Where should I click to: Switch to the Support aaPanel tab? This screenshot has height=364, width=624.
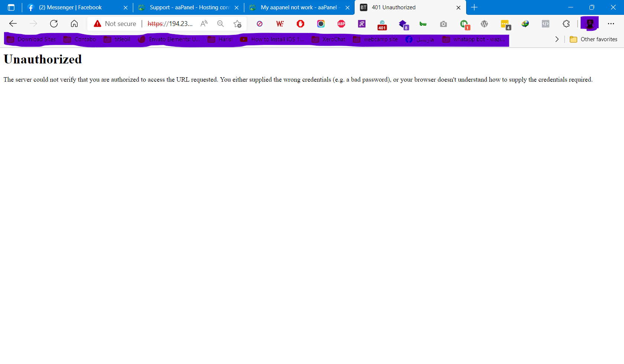pyautogui.click(x=186, y=7)
